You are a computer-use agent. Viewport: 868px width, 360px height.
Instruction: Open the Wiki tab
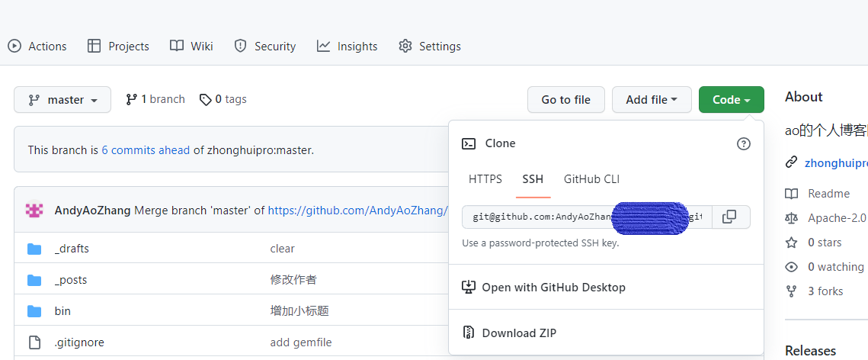point(191,46)
